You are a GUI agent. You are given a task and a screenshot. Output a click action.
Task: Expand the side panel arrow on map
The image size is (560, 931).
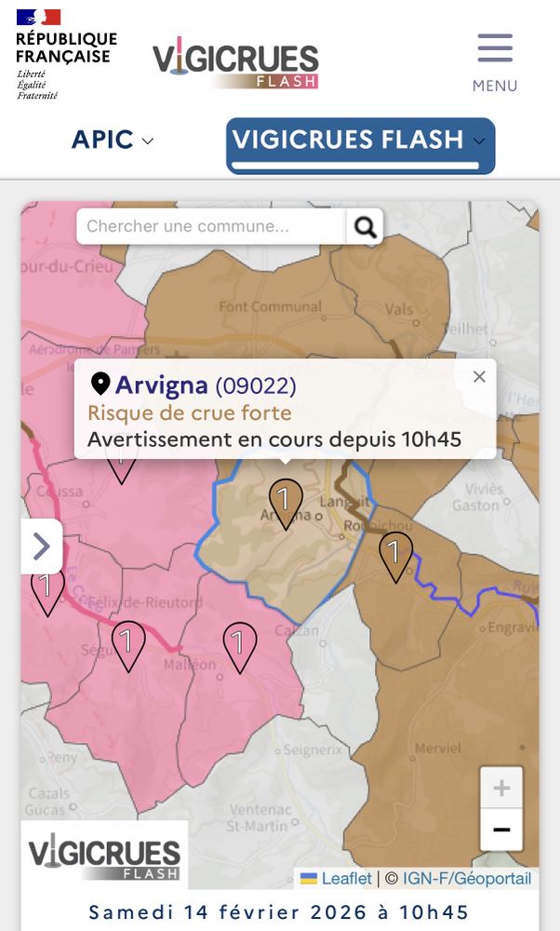click(x=42, y=546)
